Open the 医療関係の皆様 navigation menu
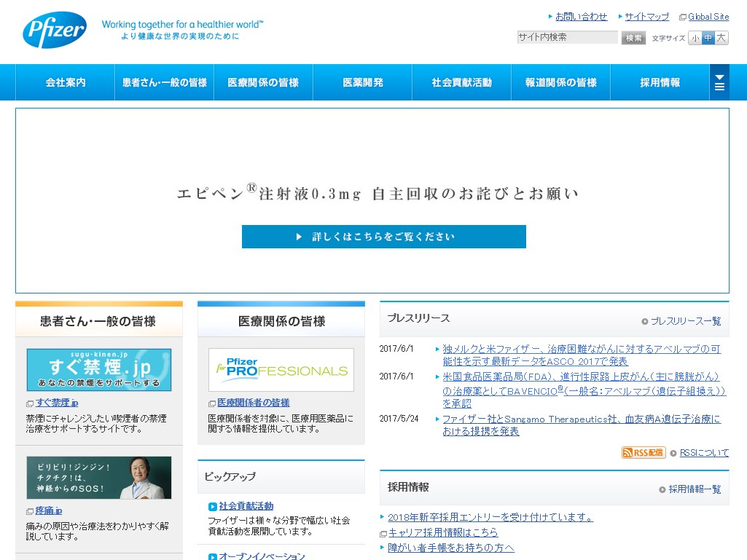 (263, 82)
